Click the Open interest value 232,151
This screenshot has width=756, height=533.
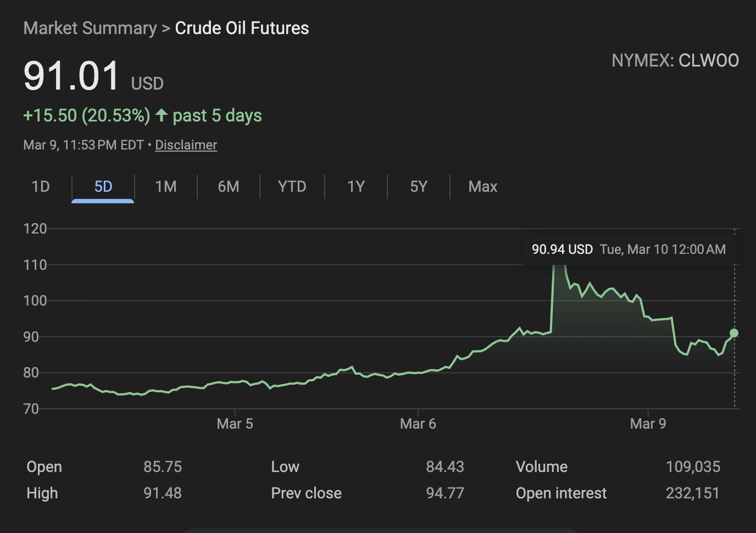pyautogui.click(x=692, y=493)
